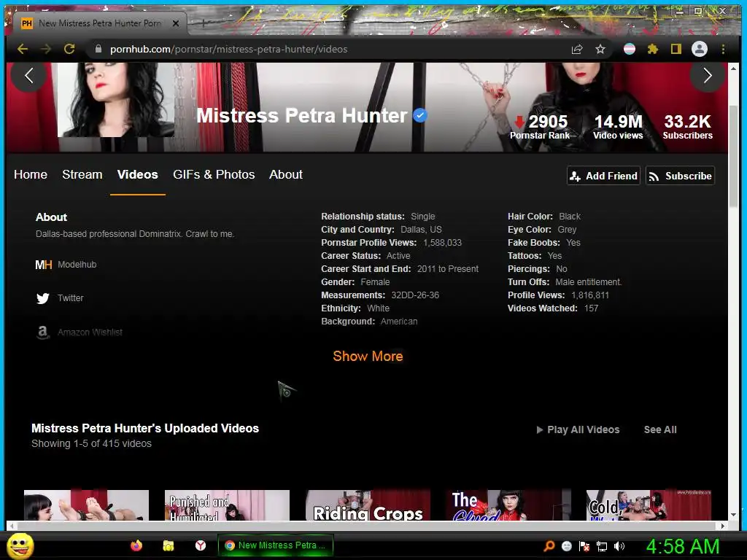Open the Riding Crops video thumbnail
The height and width of the screenshot is (560, 747).
[x=368, y=505]
